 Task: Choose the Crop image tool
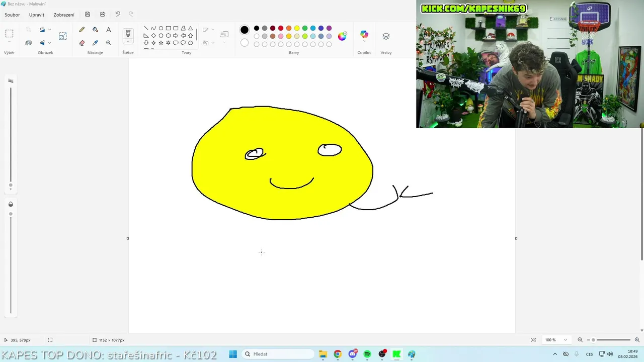[29, 30]
